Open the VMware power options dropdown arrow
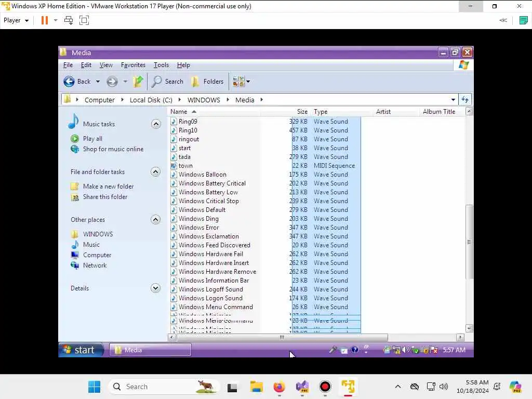The width and height of the screenshot is (532, 399). pyautogui.click(x=56, y=20)
